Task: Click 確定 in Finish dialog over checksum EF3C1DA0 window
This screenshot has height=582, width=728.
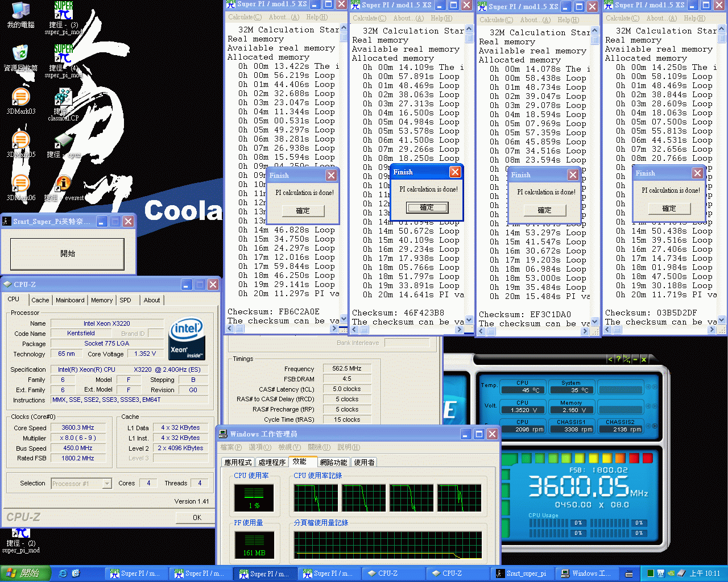Action: 545,210
